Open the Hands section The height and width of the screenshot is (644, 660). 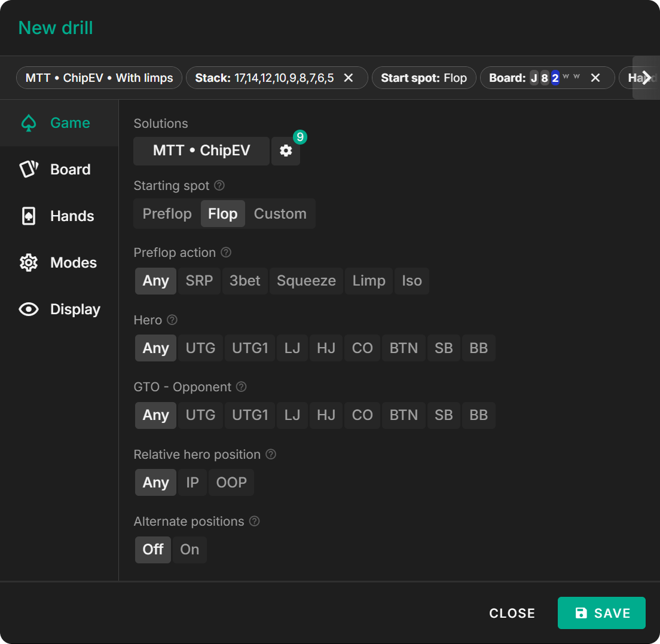[x=59, y=216]
